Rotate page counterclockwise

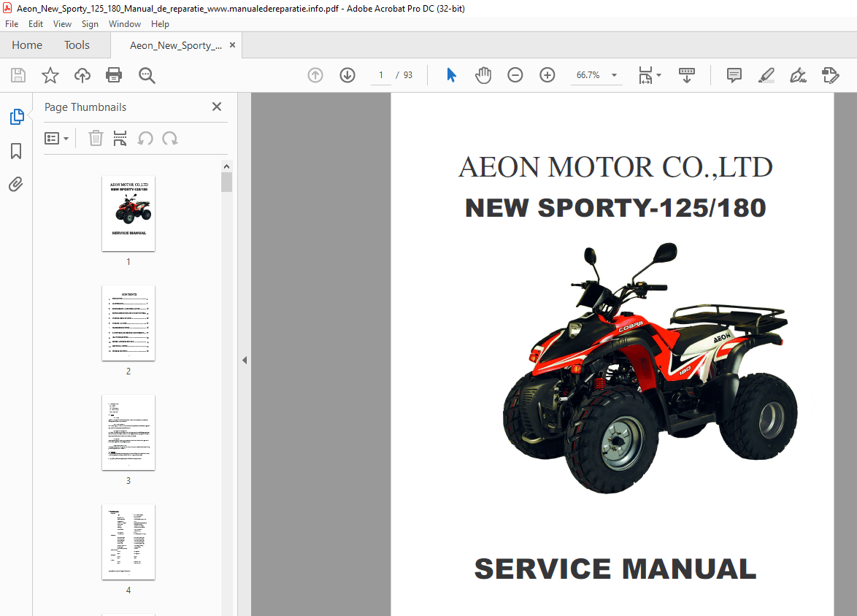(x=145, y=138)
